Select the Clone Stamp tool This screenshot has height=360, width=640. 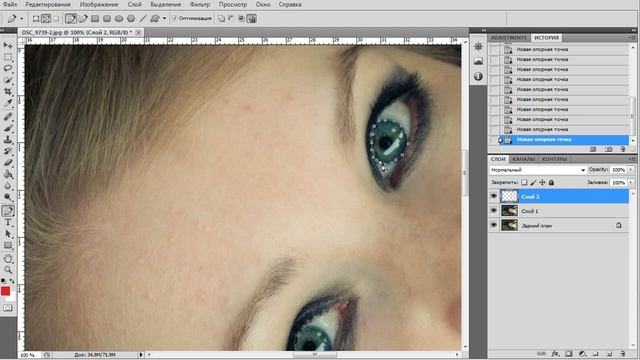pos(8,140)
